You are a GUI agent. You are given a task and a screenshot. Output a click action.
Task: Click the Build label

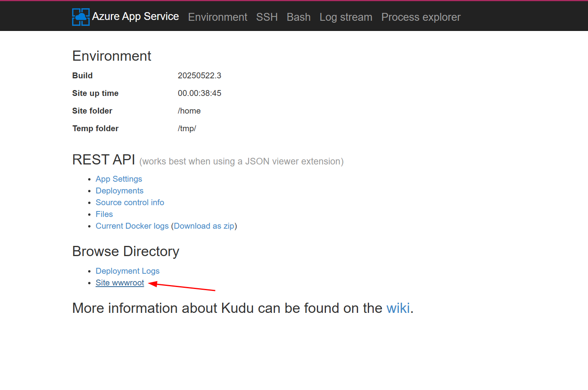point(82,76)
